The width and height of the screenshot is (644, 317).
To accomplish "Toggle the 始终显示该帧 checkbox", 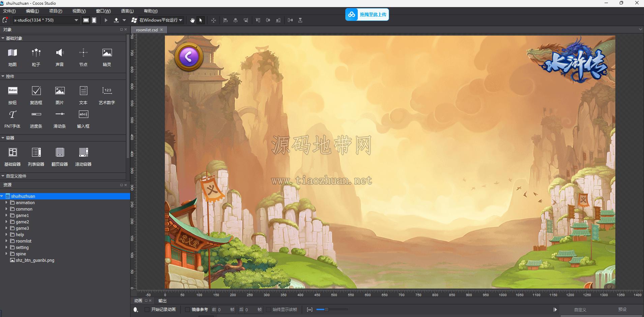I will [268, 310].
